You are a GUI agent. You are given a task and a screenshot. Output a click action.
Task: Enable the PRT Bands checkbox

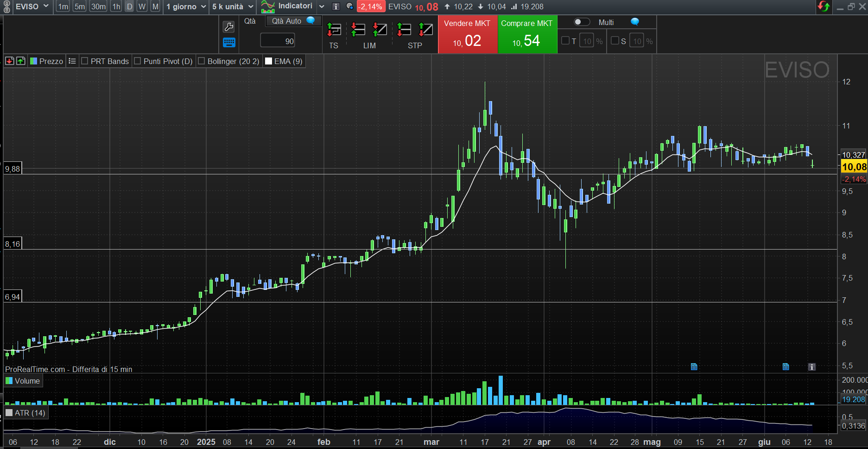point(85,61)
